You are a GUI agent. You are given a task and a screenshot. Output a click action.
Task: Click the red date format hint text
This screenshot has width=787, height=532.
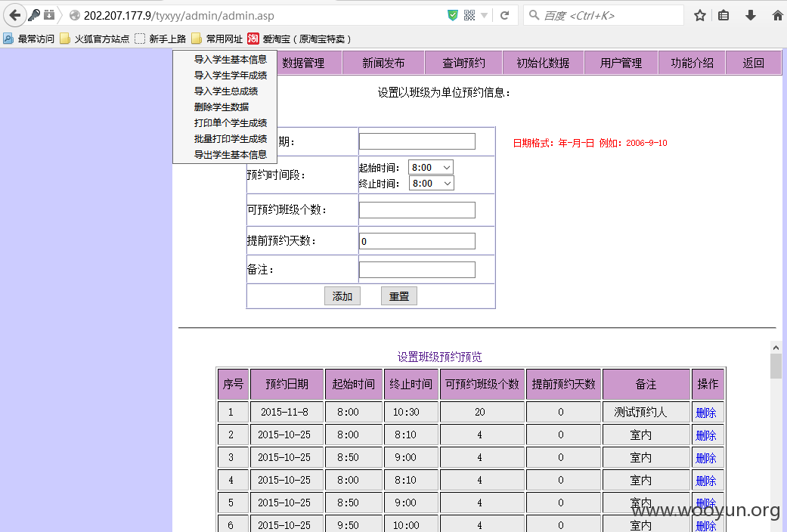(590, 143)
